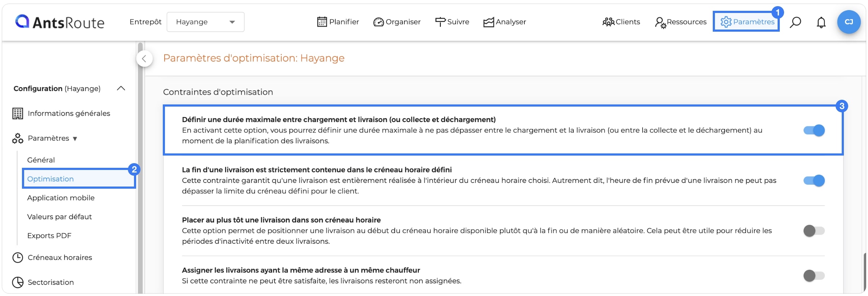Image resolution: width=868 pixels, height=296 pixels.
Task: Open the Planifier calendar icon
Action: point(322,22)
